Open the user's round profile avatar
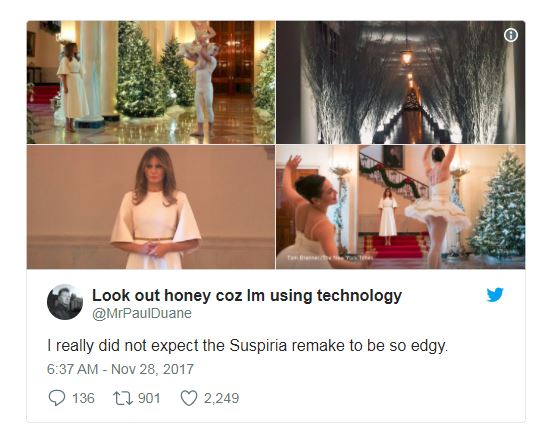546x439 pixels. (65, 302)
